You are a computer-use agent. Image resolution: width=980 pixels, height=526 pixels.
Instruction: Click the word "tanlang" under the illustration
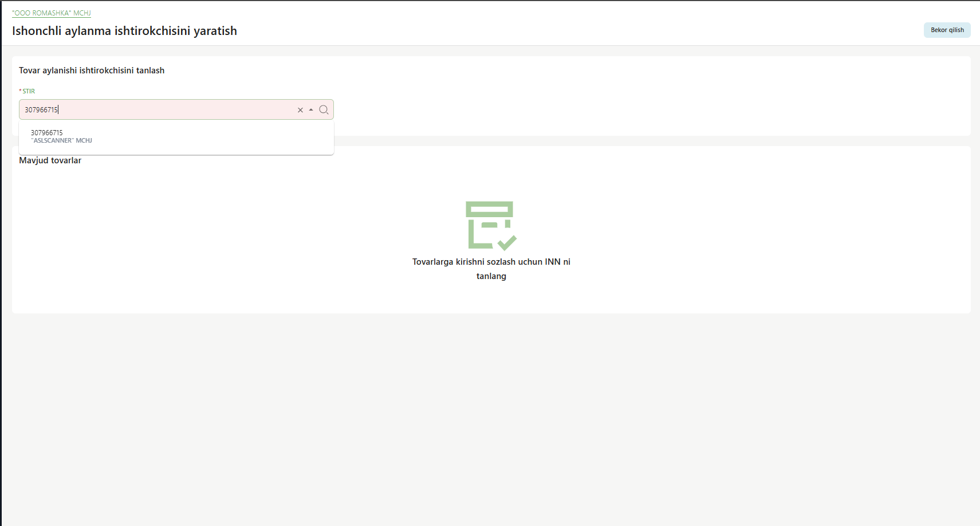point(491,276)
